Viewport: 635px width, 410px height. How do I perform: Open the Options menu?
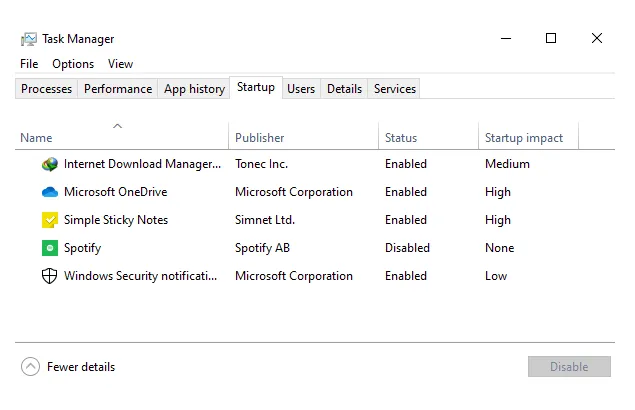coord(73,64)
